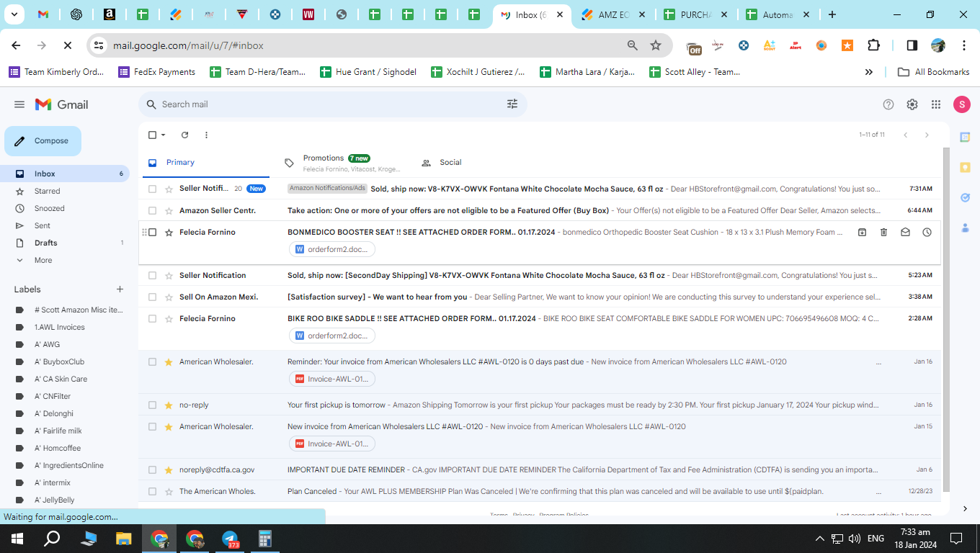Open Google Calendar side panel icon

[966, 137]
